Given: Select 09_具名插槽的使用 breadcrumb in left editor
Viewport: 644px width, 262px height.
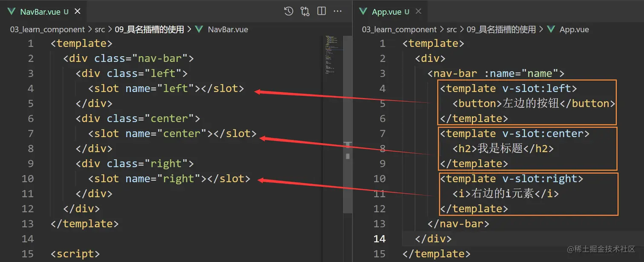Looking at the screenshot, I should [x=149, y=29].
